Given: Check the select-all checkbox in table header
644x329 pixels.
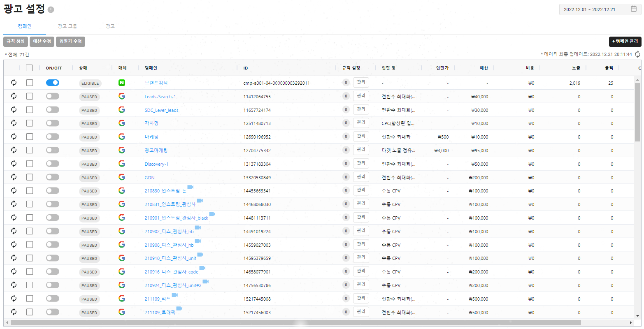Looking at the screenshot, I should [29, 68].
